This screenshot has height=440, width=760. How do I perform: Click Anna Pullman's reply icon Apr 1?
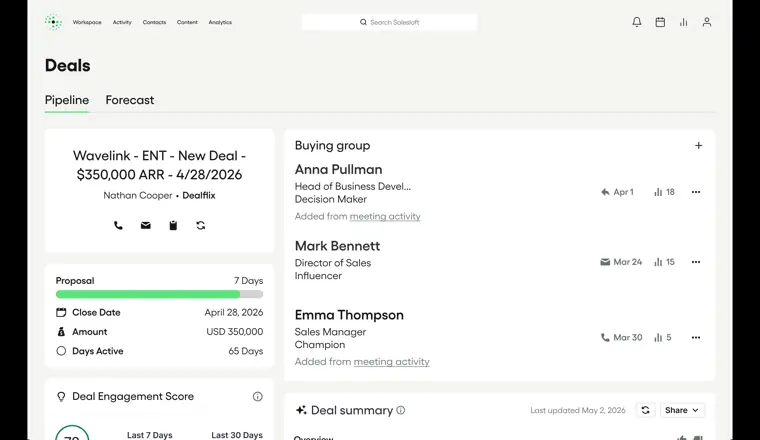[x=605, y=192]
